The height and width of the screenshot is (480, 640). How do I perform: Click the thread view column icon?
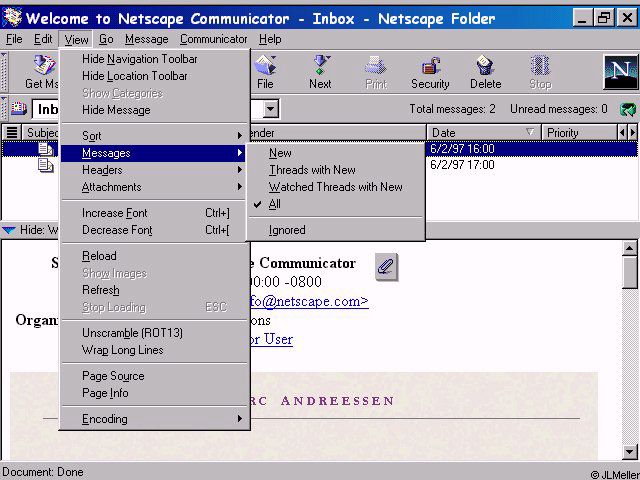coord(12,133)
